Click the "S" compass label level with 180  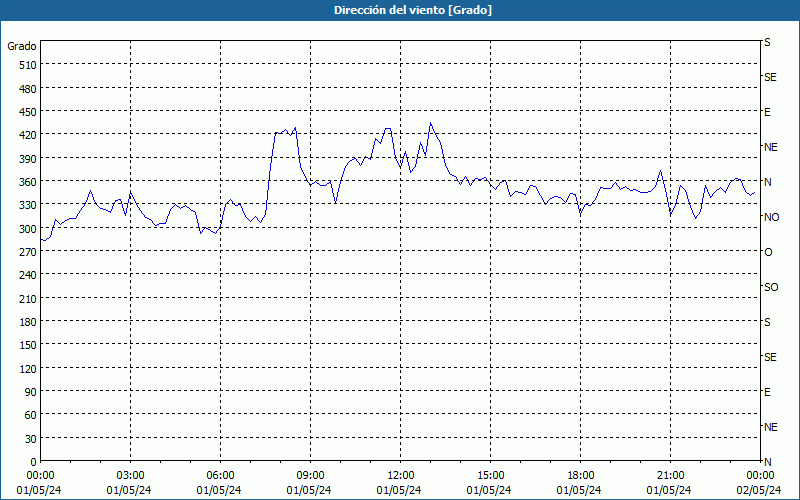[x=767, y=322]
